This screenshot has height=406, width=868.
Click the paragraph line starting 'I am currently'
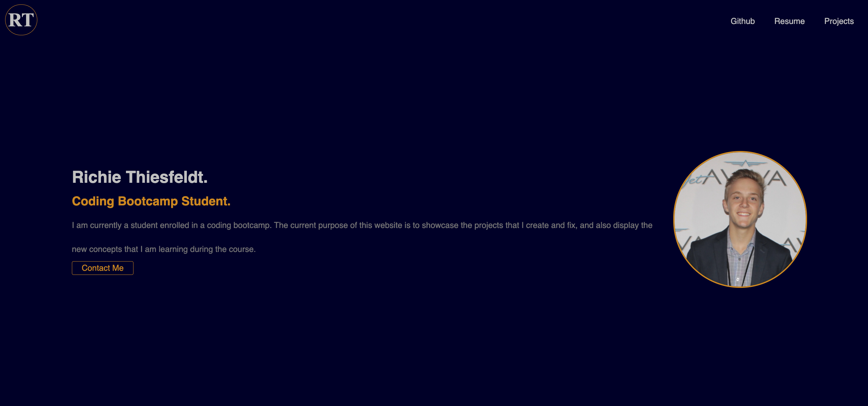tap(362, 225)
